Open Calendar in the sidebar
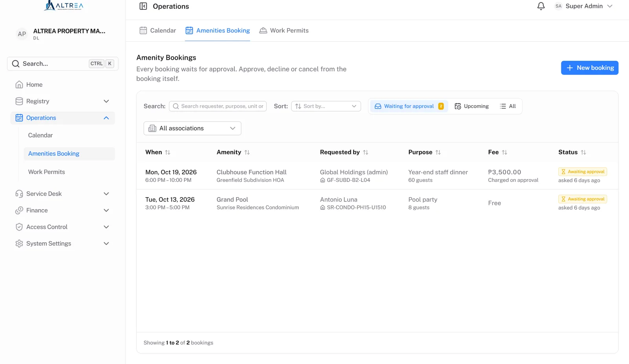The image size is (629, 364). 40,135
